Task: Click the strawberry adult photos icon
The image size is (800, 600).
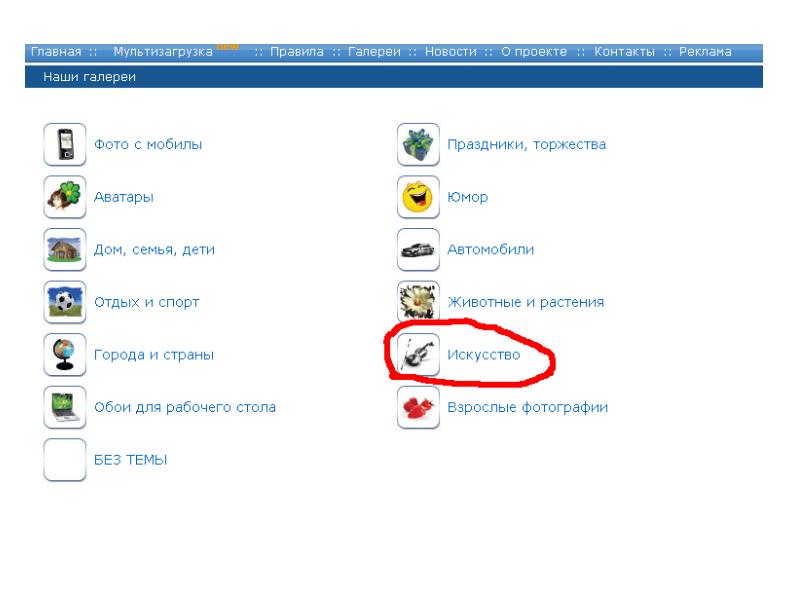Action: pos(418,408)
